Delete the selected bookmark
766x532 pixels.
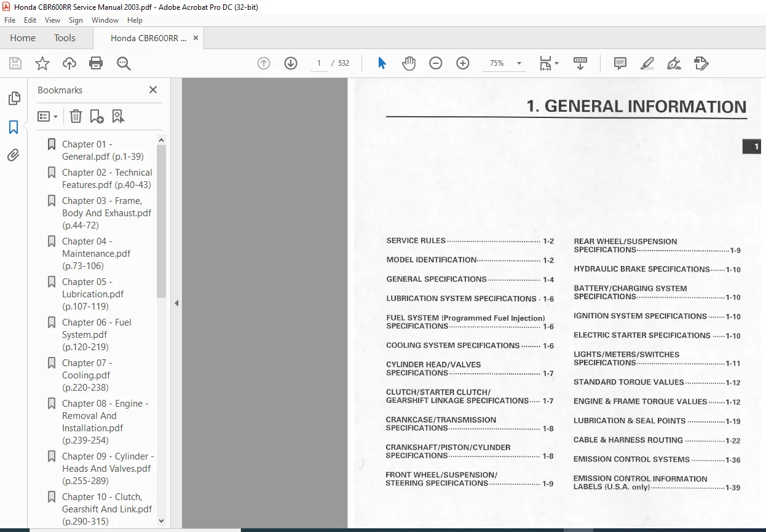point(76,116)
